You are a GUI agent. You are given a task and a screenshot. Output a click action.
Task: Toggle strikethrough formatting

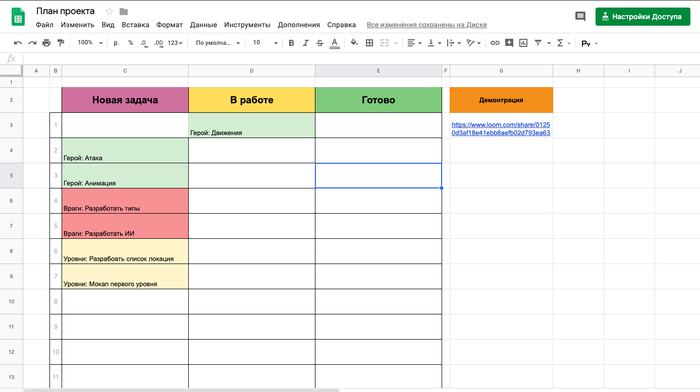click(x=320, y=43)
